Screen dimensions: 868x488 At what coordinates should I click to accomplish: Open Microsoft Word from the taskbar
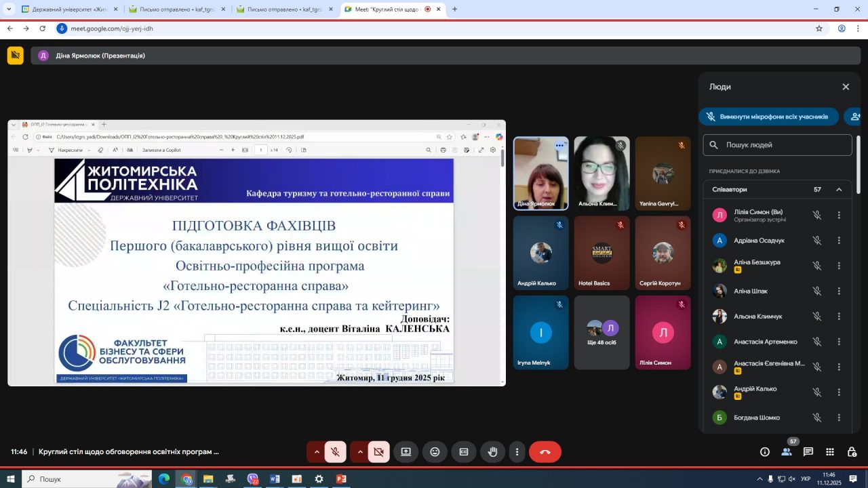tap(275, 479)
